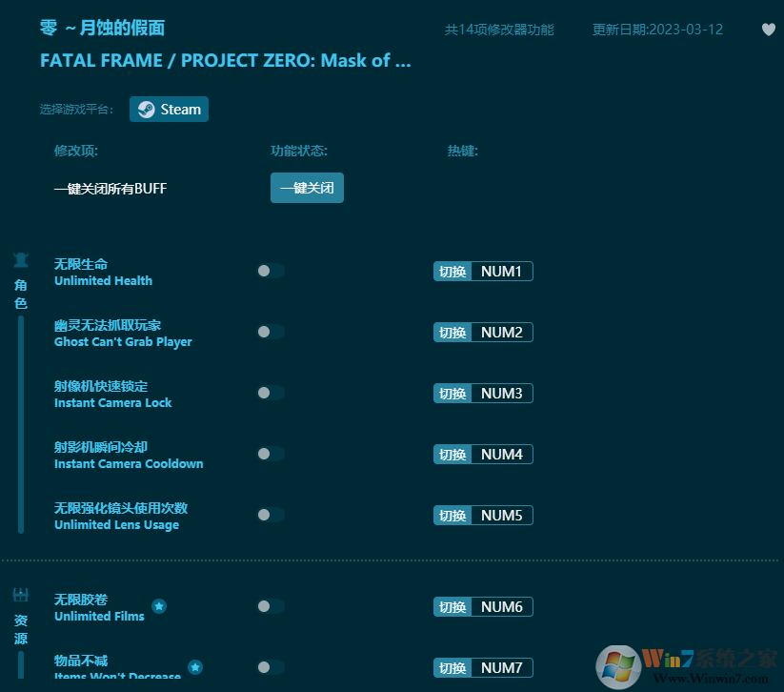Click the Steam logo on the platform button
Viewport: 784px width, 692px height.
[146, 109]
